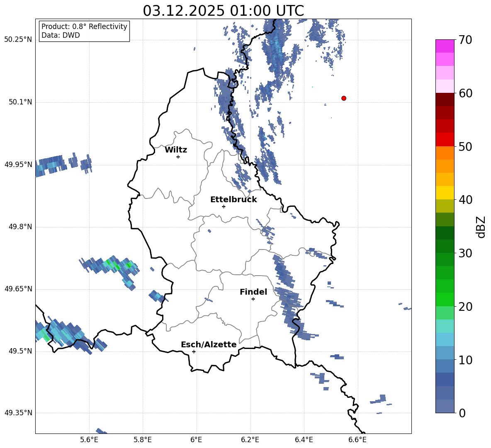This screenshot has width=491, height=448.
Task: Click the dark red colorbar segment below 60
Action: (x=445, y=99)
